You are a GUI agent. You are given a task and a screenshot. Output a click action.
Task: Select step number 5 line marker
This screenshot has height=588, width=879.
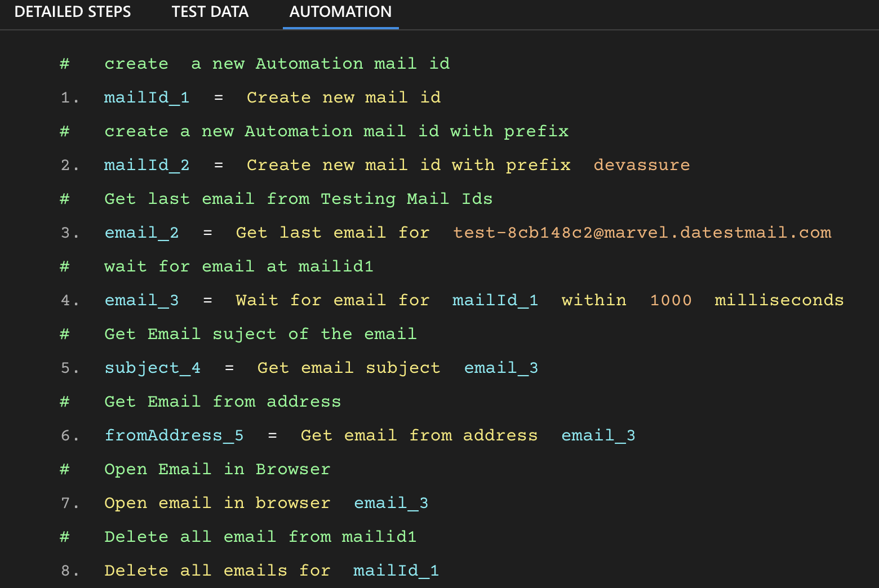(69, 368)
